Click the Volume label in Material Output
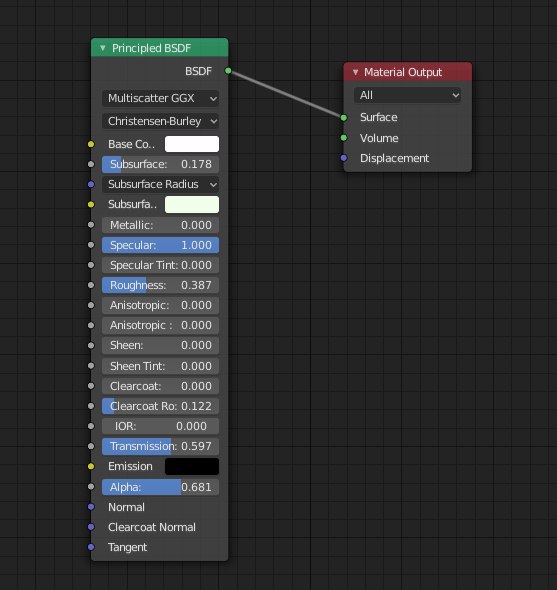The height and width of the screenshot is (590, 557). pyautogui.click(x=379, y=138)
